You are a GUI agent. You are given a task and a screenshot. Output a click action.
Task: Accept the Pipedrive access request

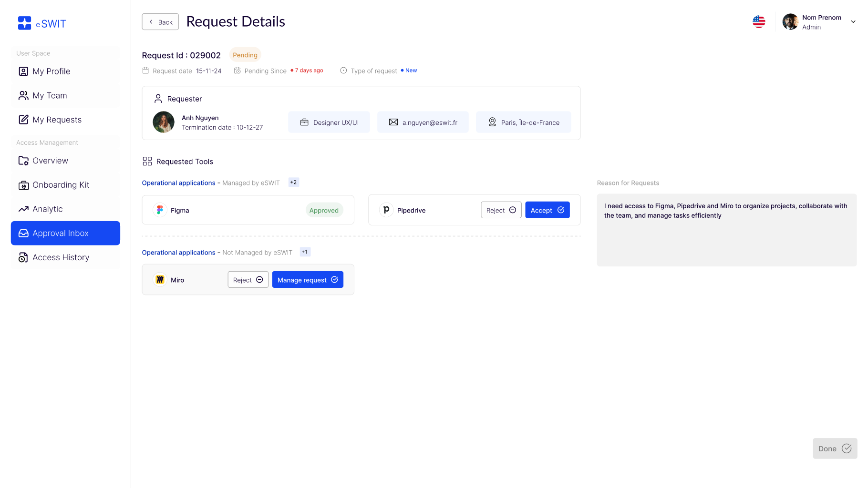(x=547, y=210)
